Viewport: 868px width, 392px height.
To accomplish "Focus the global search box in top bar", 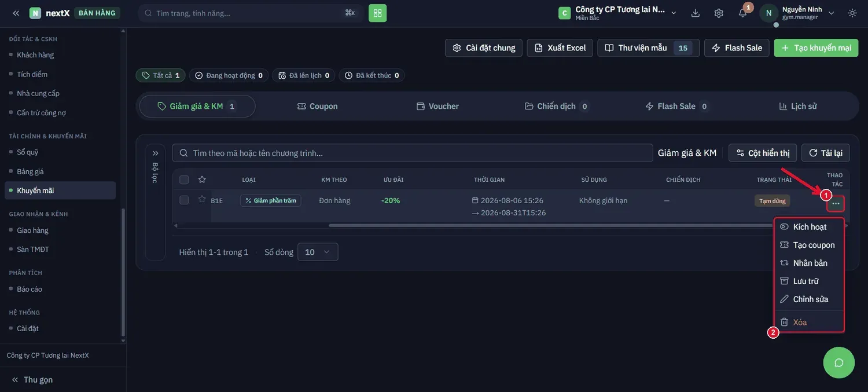I will pyautogui.click(x=250, y=13).
